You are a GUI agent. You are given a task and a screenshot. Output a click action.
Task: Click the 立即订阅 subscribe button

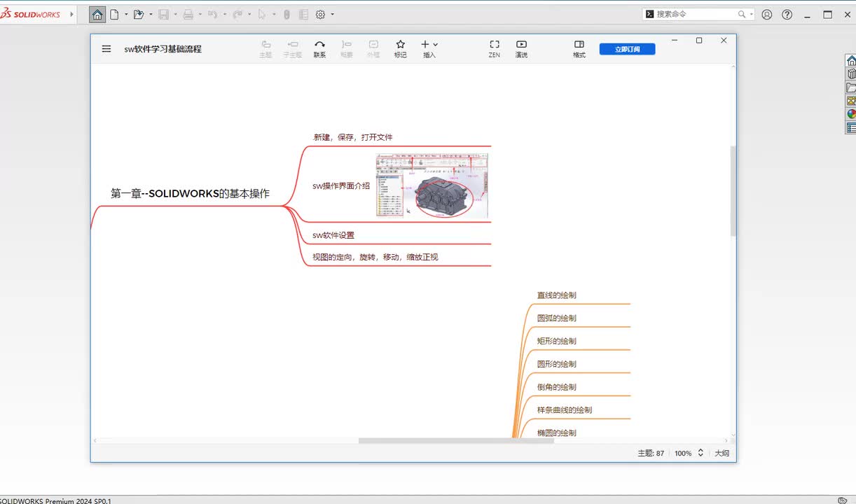627,49
